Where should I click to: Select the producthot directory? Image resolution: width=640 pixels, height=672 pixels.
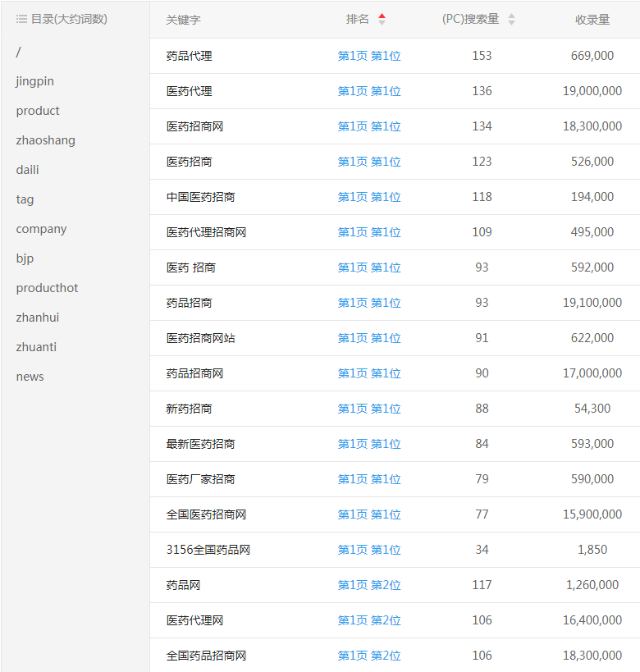[x=48, y=288]
